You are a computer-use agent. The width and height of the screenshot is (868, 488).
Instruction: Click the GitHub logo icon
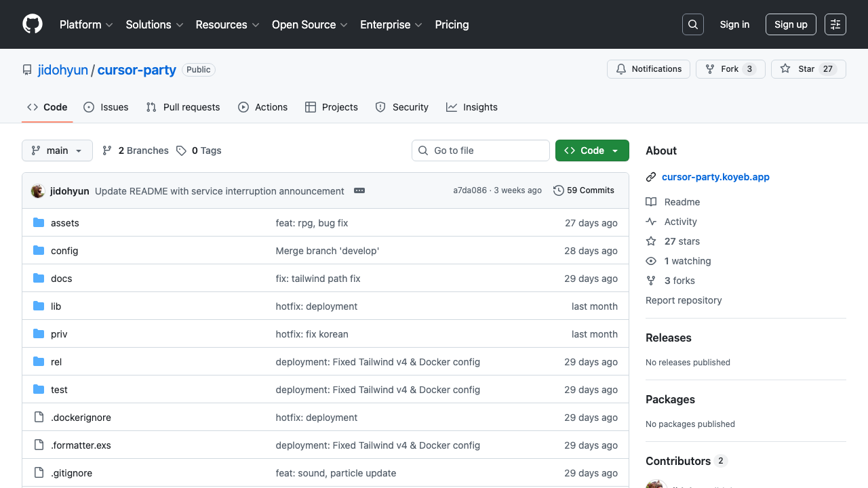click(x=32, y=24)
